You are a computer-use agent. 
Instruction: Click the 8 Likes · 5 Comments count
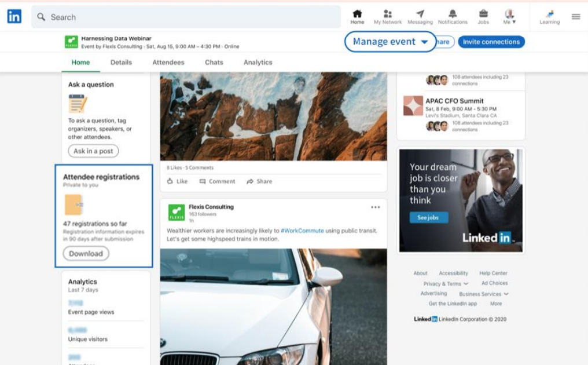point(190,168)
